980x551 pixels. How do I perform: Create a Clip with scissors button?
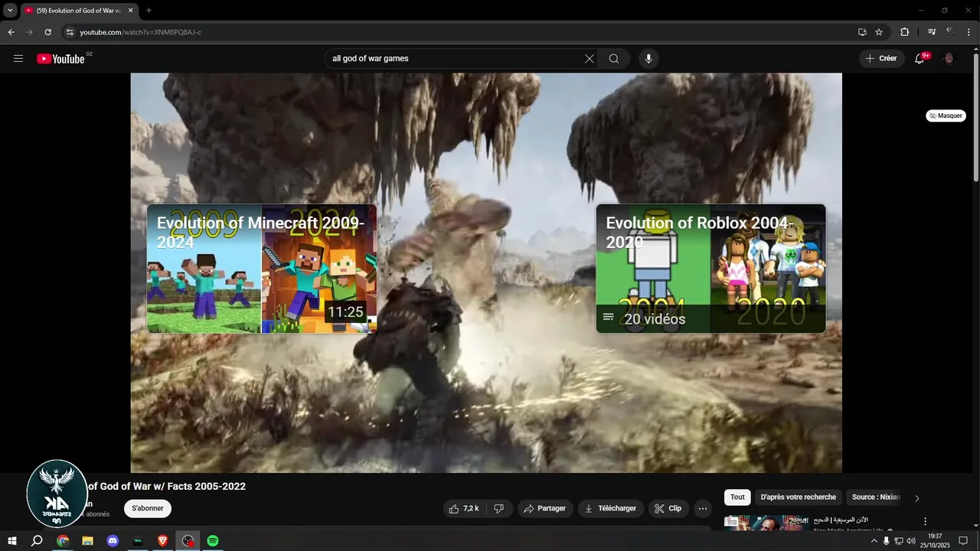pos(668,508)
